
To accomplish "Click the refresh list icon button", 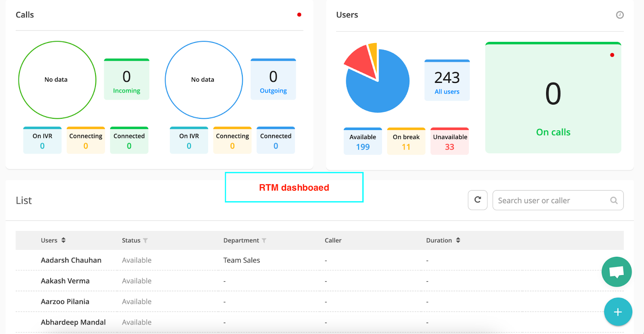I will 478,200.
